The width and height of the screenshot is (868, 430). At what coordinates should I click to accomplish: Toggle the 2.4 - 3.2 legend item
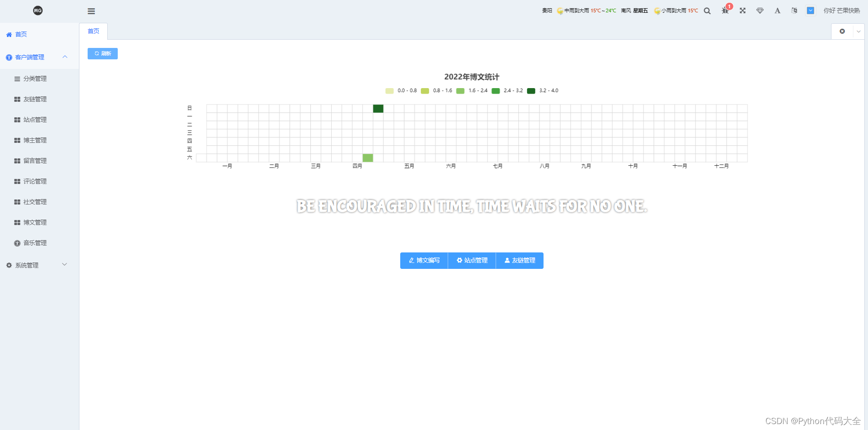tap(507, 91)
